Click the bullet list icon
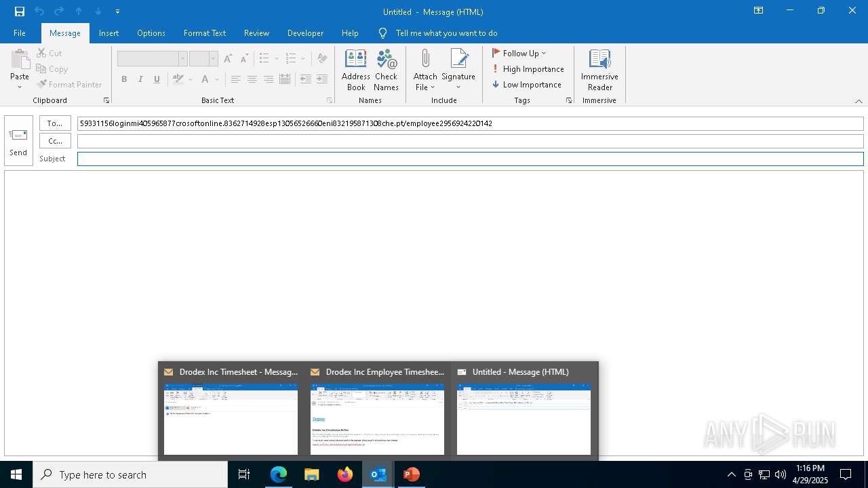Viewport: 868px width, 488px height. point(264,59)
